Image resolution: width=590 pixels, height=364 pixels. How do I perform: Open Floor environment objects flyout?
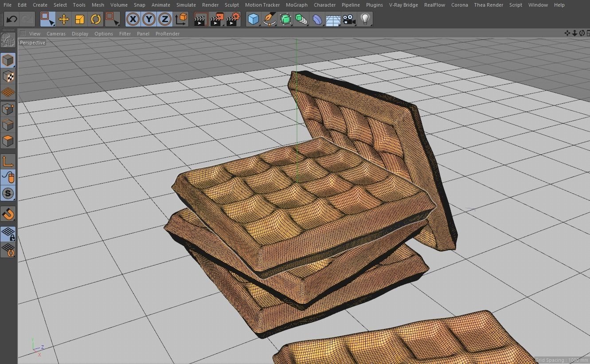333,19
